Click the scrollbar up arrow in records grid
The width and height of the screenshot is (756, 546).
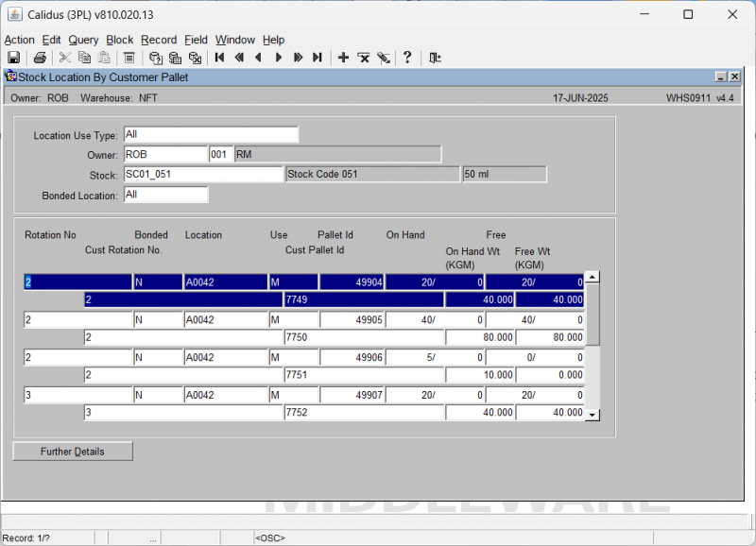click(x=593, y=277)
